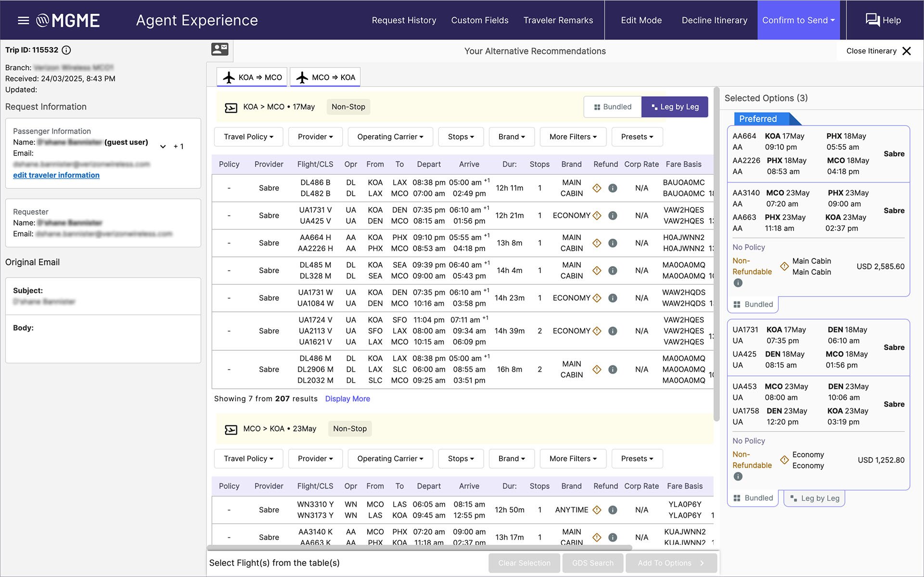
Task: Click info icon in DL486 B row
Action: tap(613, 188)
